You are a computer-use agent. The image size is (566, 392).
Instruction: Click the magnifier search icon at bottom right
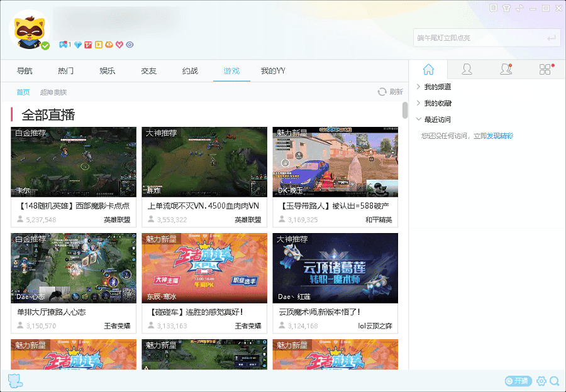click(x=555, y=381)
